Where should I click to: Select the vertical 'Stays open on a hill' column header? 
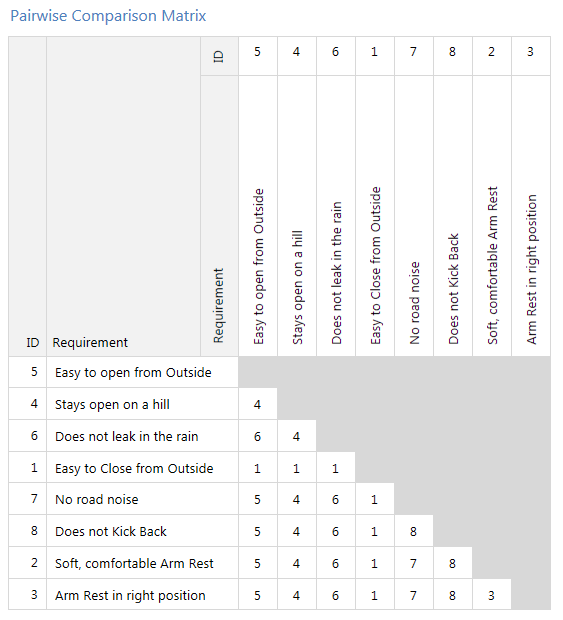point(297,287)
